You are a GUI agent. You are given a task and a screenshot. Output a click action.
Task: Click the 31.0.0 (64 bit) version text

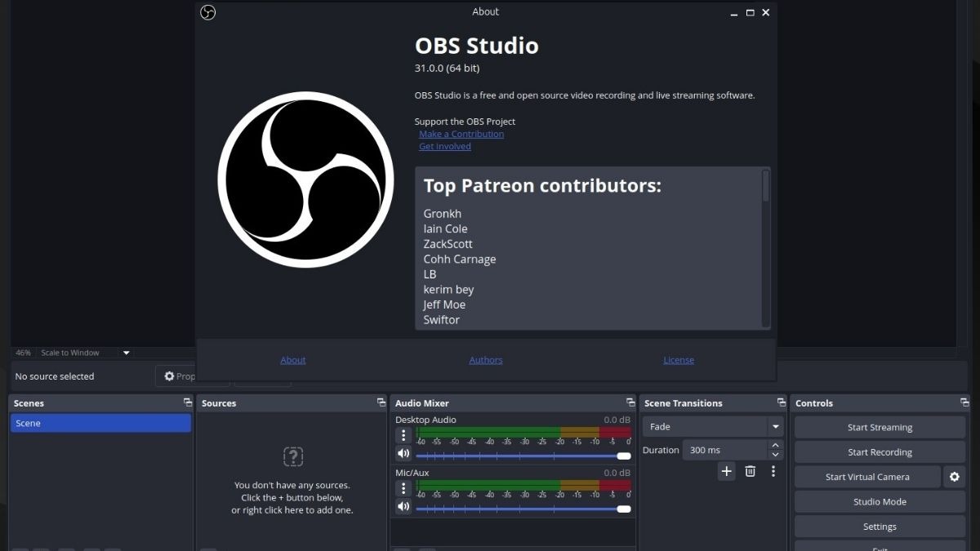(x=447, y=68)
